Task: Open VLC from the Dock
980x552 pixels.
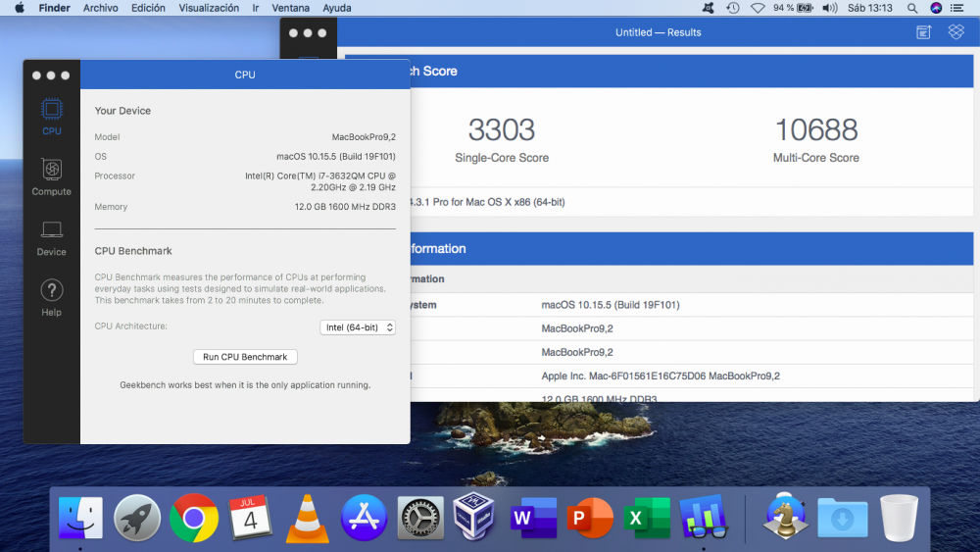Action: pos(307,518)
